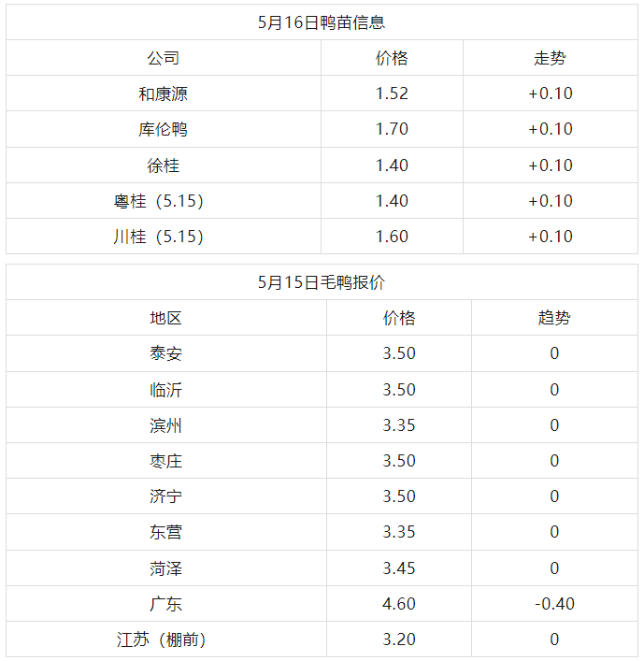The width and height of the screenshot is (644, 661).
Task: Select the 泰安 region cell
Action: pyautogui.click(x=166, y=353)
